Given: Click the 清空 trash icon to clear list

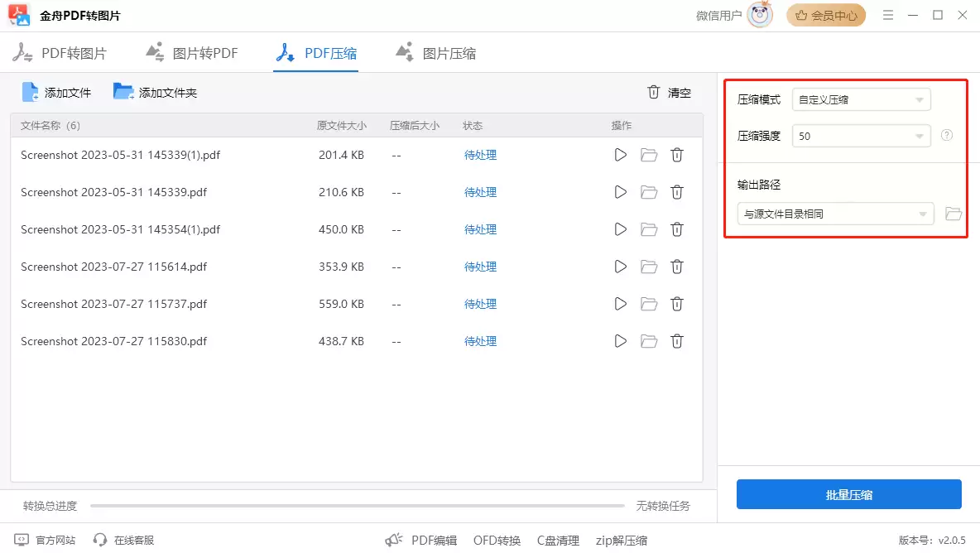Looking at the screenshot, I should [x=653, y=93].
